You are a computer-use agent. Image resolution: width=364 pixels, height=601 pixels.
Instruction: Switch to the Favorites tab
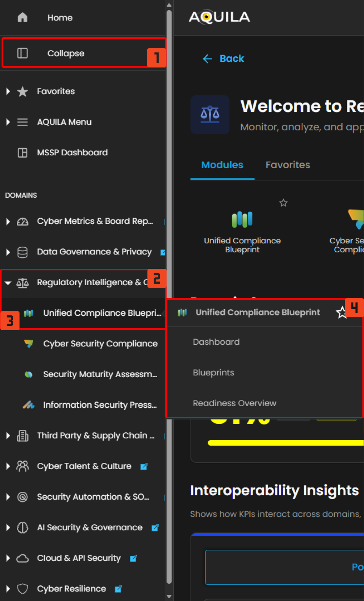coord(288,165)
